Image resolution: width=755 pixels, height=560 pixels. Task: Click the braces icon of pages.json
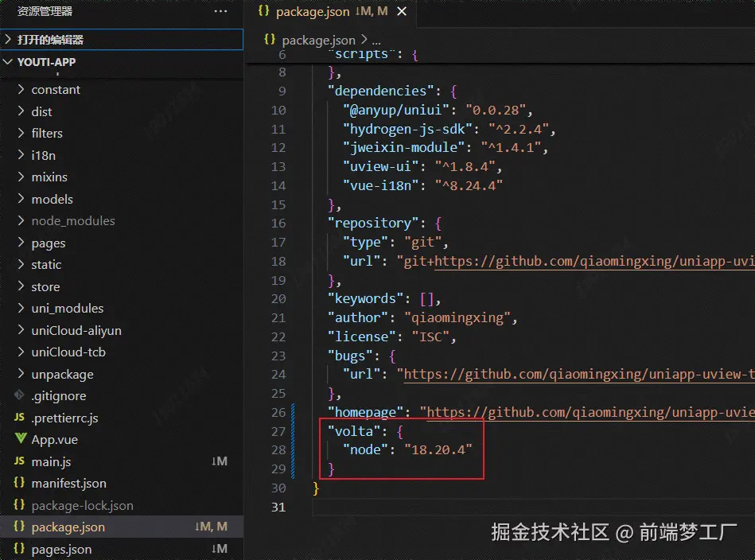19,548
